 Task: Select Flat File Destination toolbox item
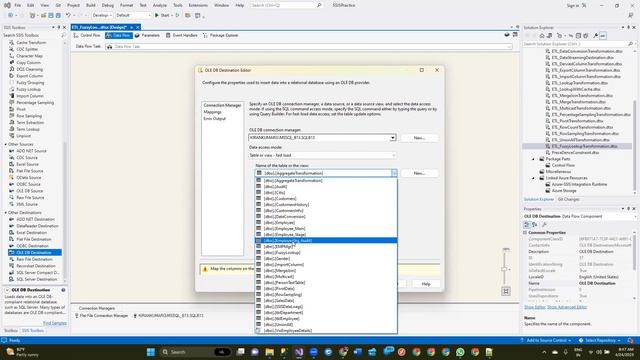coord(34,239)
